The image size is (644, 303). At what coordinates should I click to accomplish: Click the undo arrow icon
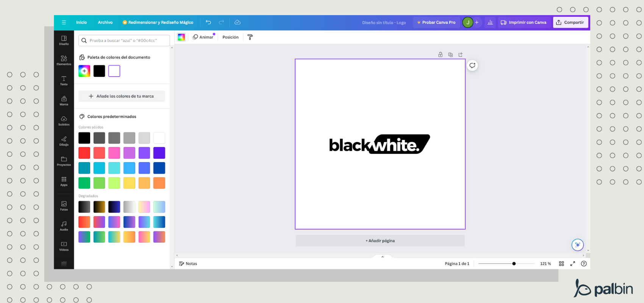pyautogui.click(x=208, y=22)
